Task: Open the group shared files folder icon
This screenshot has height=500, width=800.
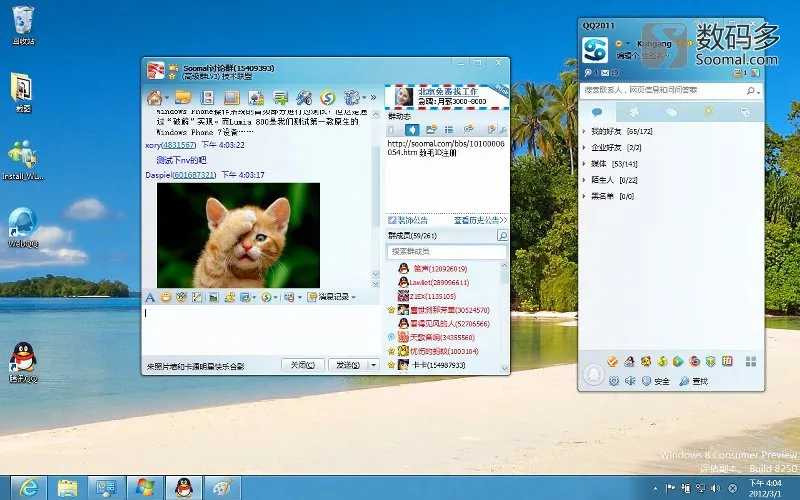Action: pyautogui.click(x=182, y=97)
